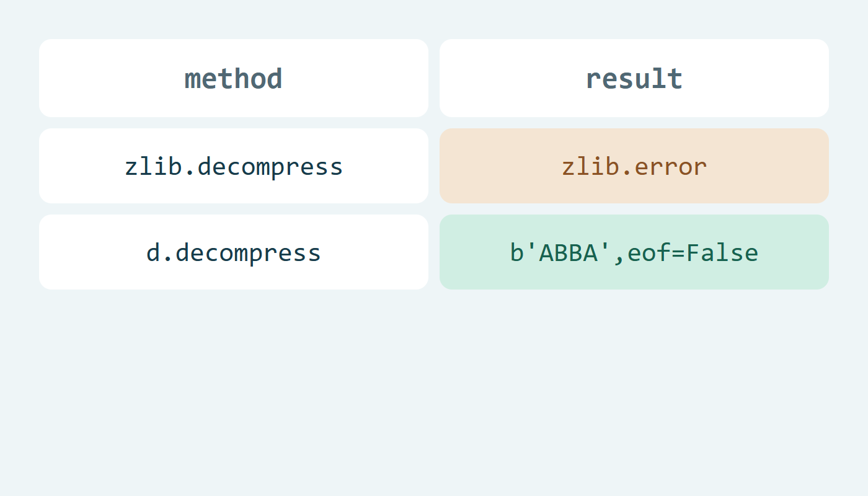The width and height of the screenshot is (868, 496).
Task: Click the word 'error' in zlib.error
Action: pyautogui.click(x=671, y=167)
